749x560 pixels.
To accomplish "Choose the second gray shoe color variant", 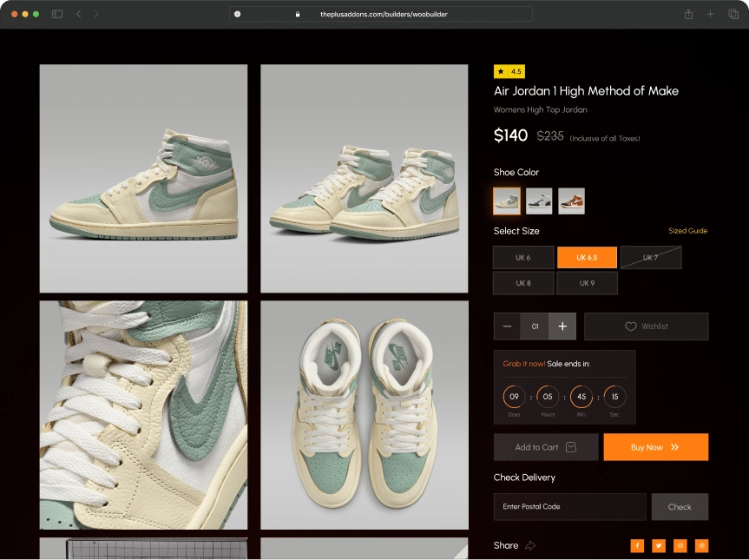I will click(x=539, y=201).
